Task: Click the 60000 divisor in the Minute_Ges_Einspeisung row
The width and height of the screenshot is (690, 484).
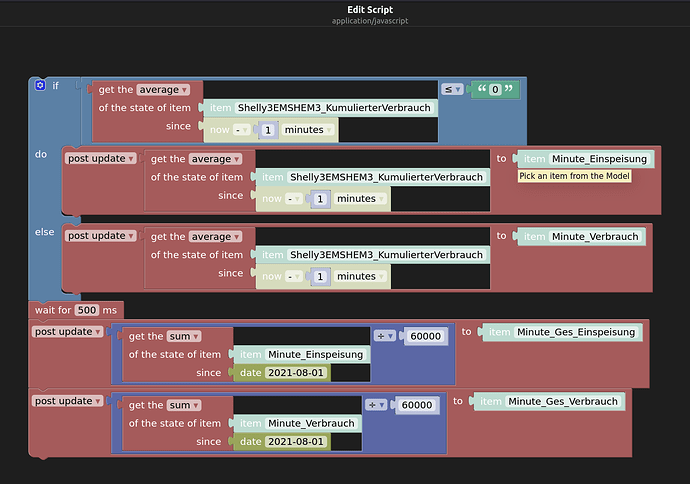Action: click(427, 336)
